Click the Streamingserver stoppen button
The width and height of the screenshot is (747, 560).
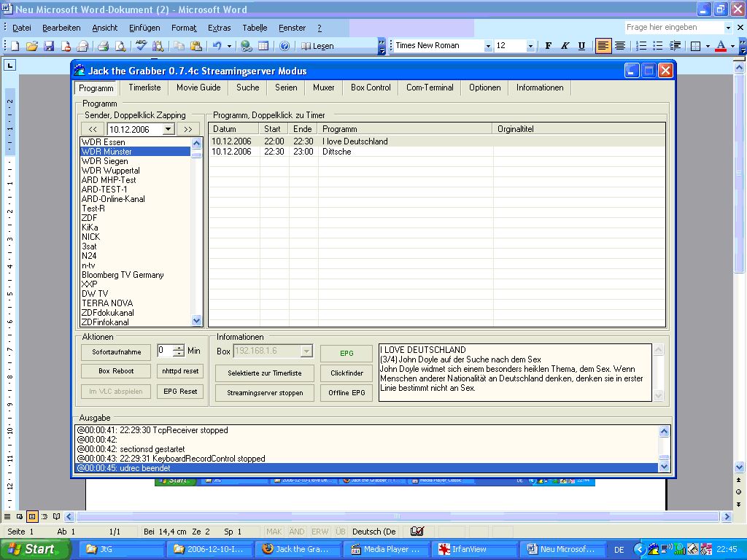pyautogui.click(x=265, y=392)
